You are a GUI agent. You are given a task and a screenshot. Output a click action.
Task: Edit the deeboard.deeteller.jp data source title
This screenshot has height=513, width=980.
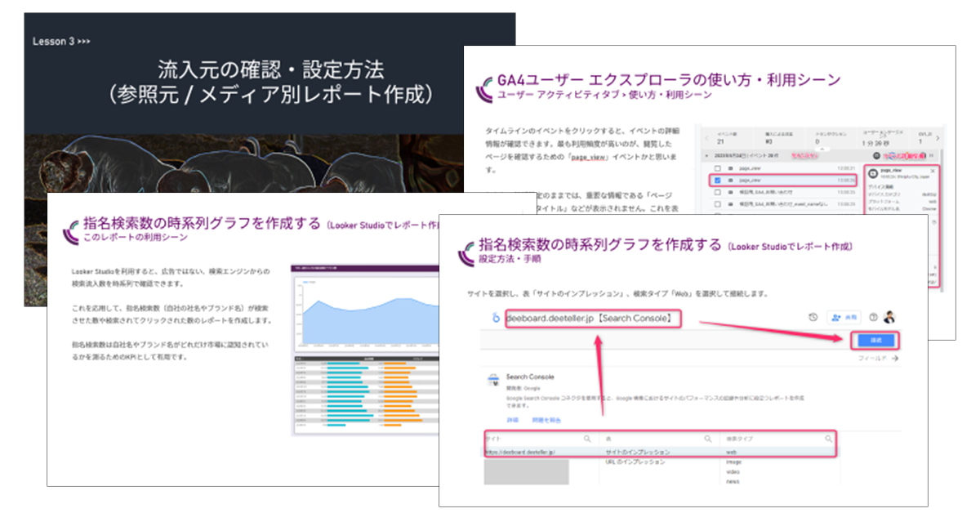tap(595, 318)
